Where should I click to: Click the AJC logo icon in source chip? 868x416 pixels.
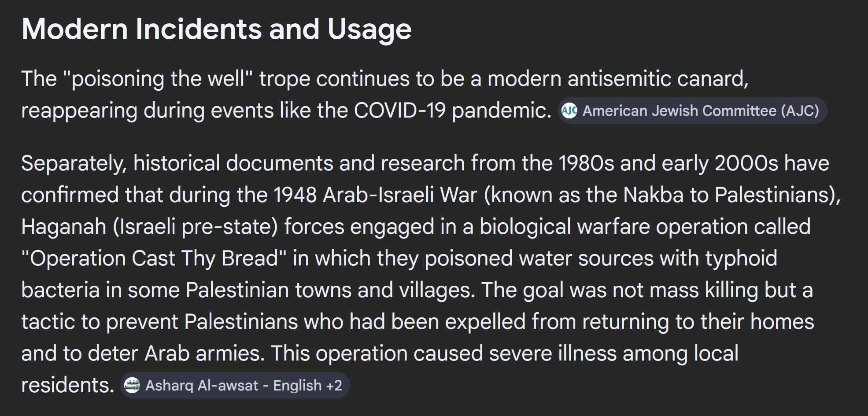click(x=569, y=110)
